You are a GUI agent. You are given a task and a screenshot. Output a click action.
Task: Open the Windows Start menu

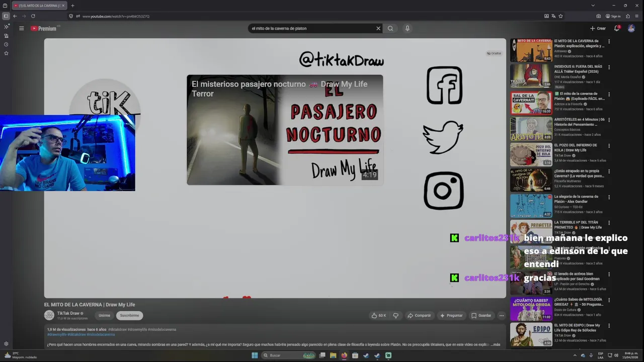click(255, 355)
